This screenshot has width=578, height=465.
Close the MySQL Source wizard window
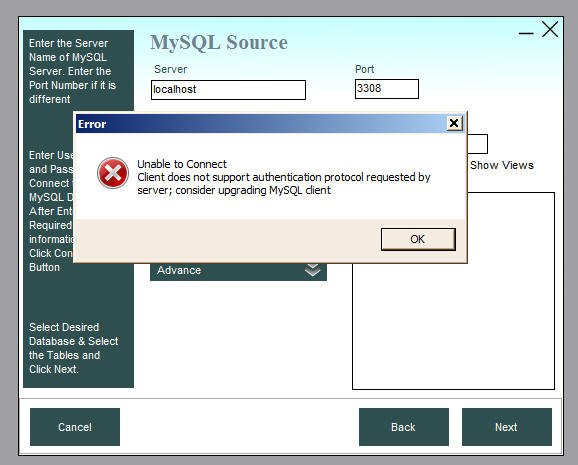550,29
